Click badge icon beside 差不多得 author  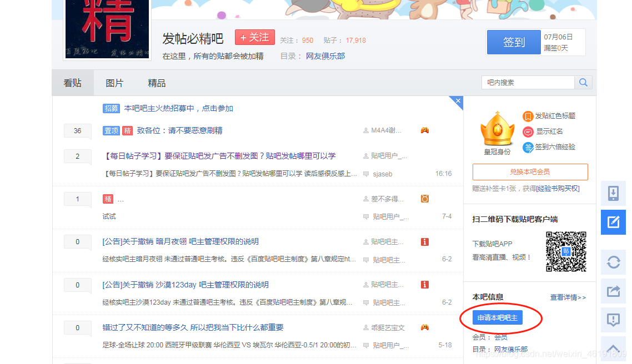(424, 199)
